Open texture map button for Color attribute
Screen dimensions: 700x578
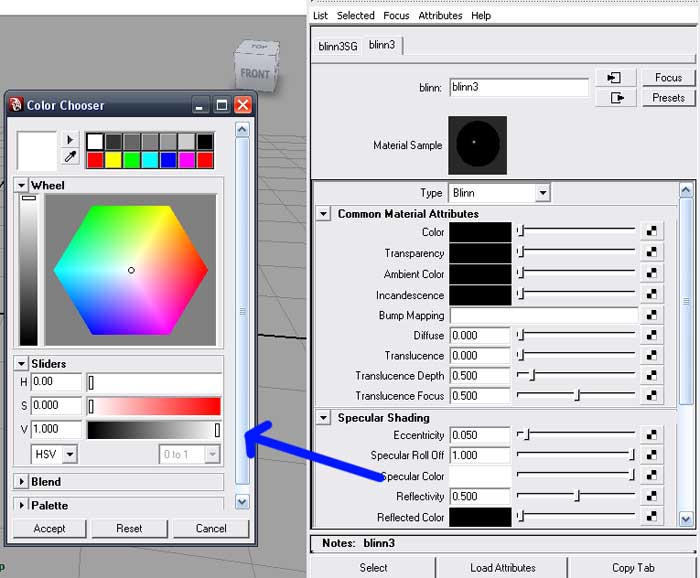651,231
